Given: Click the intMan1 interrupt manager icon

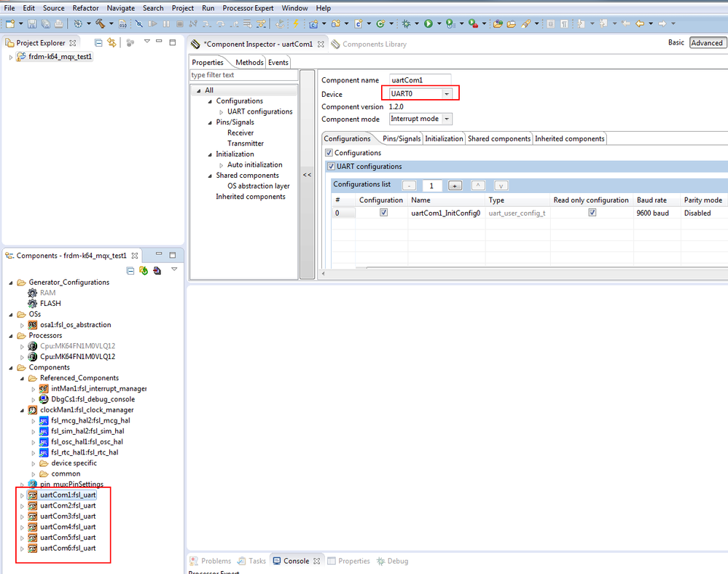Looking at the screenshot, I should pyautogui.click(x=44, y=388).
